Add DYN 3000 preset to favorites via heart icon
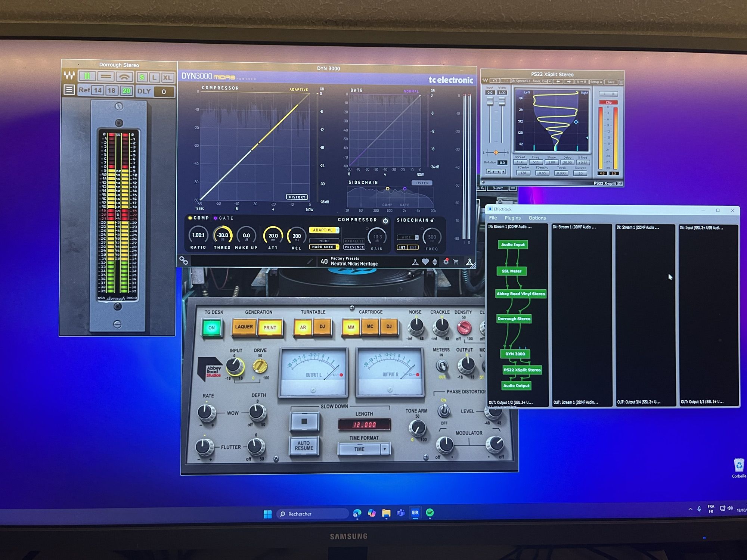 [425, 262]
